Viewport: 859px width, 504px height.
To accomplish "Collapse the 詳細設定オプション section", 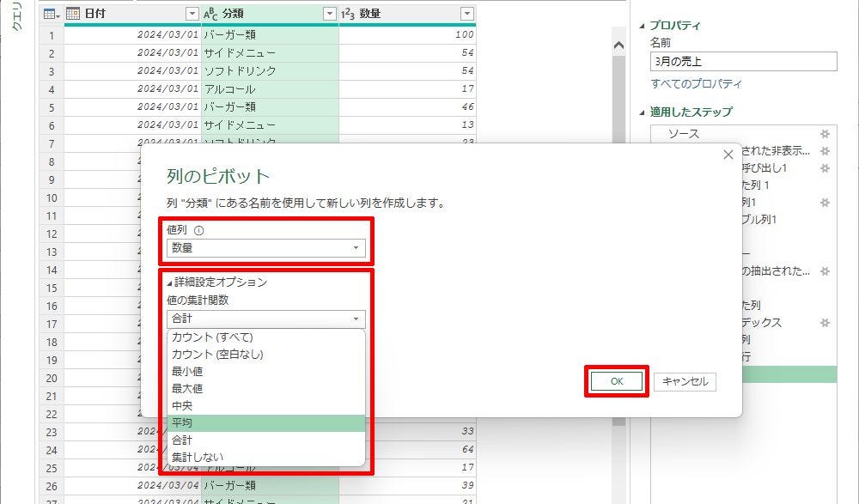I will click(x=169, y=282).
